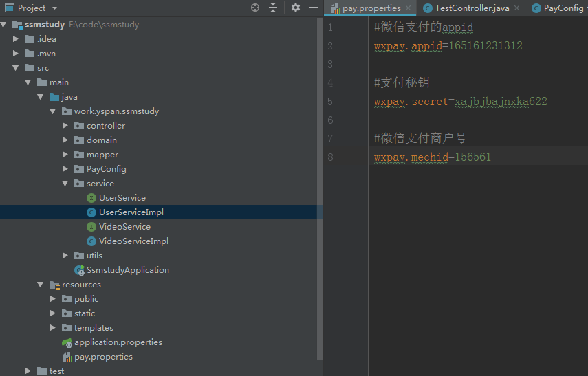Click the wxpay.mechid key in editor

tap(411, 157)
